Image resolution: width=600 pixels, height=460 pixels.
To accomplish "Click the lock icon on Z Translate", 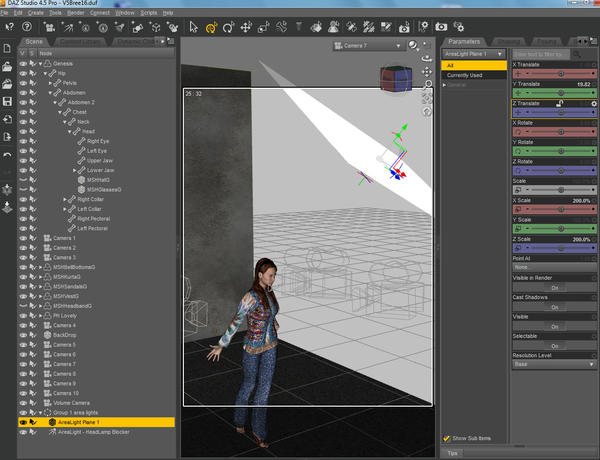I will pyautogui.click(x=560, y=103).
